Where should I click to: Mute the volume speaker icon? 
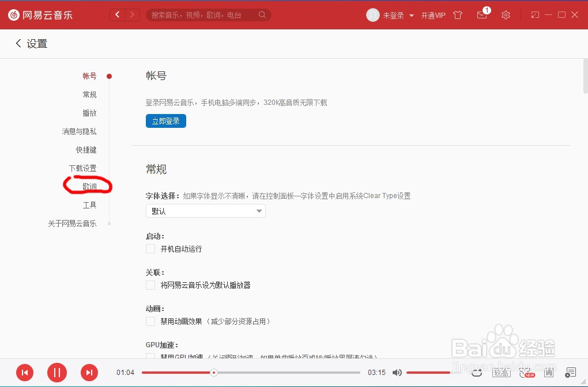[397, 373]
